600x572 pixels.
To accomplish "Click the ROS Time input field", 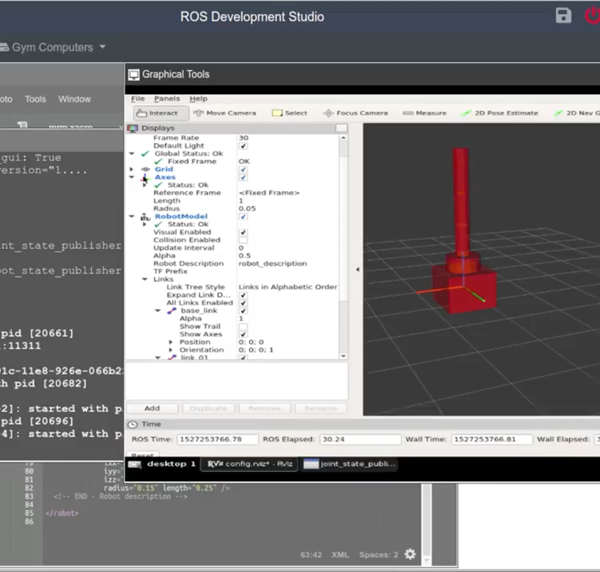I will [217, 439].
